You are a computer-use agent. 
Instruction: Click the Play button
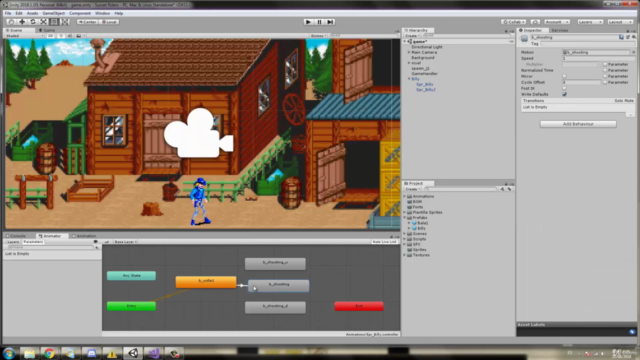[x=309, y=22]
